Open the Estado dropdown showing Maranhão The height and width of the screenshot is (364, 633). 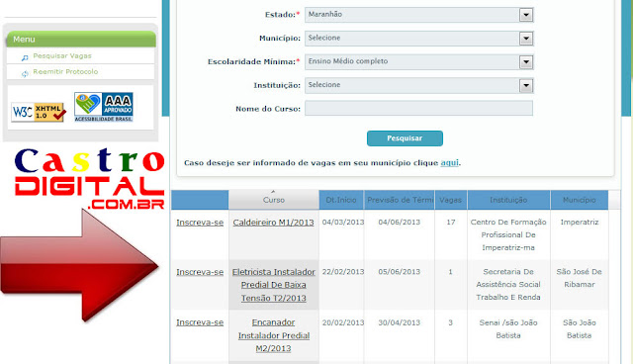coord(418,15)
